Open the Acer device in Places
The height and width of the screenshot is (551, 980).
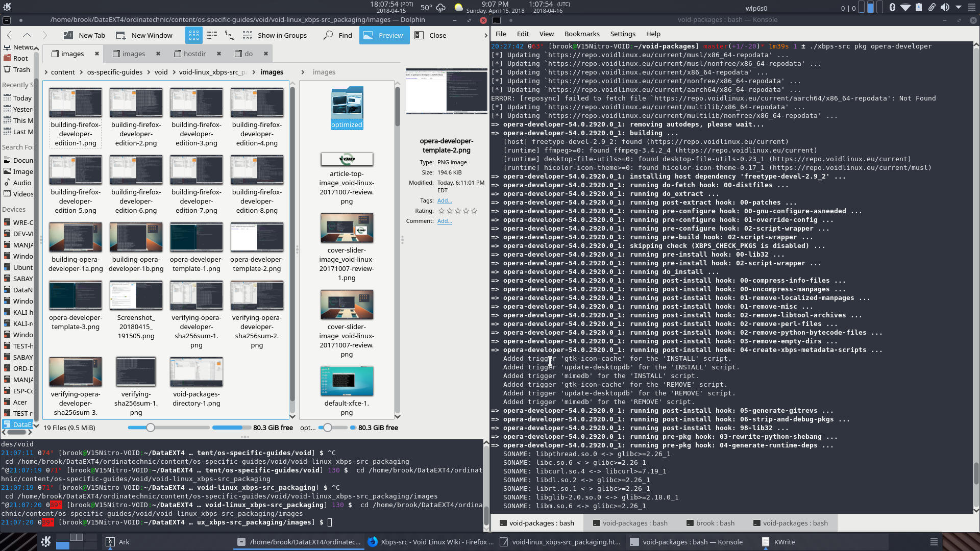click(x=20, y=402)
